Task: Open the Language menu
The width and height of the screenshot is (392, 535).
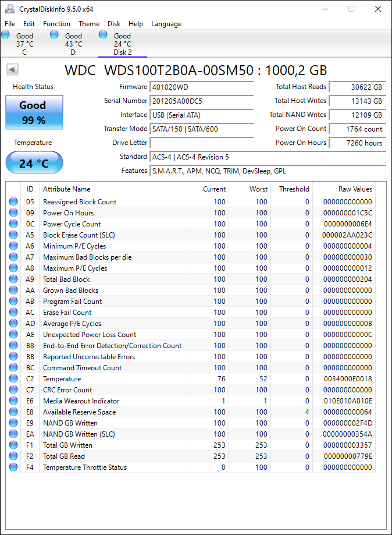Action: pyautogui.click(x=166, y=24)
